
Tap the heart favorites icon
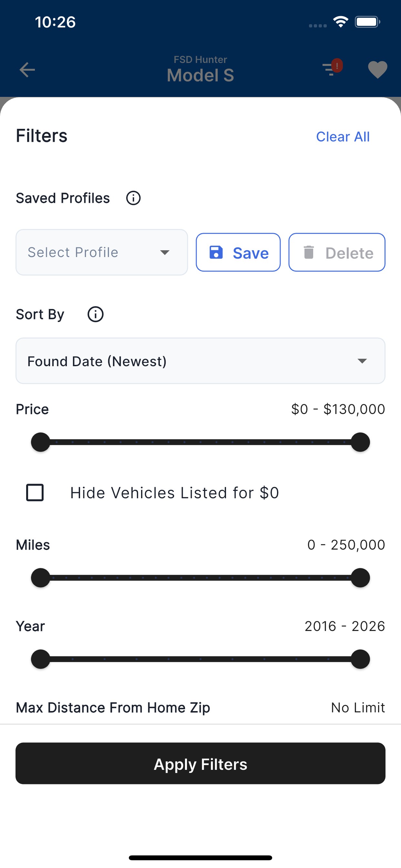coord(377,70)
